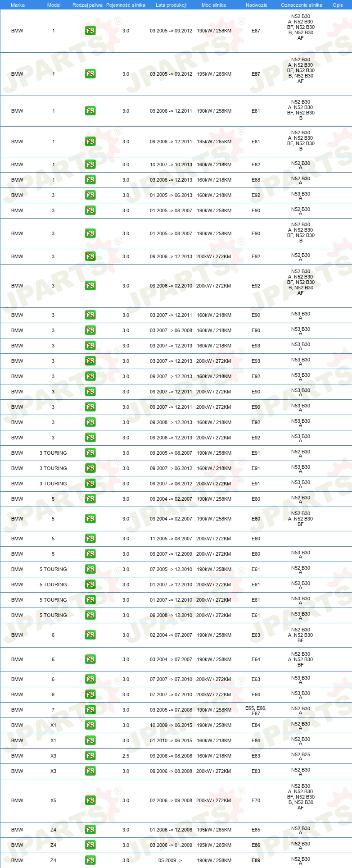The image size is (352, 868).
Task: Click the Model column header
Action: click(x=54, y=5)
